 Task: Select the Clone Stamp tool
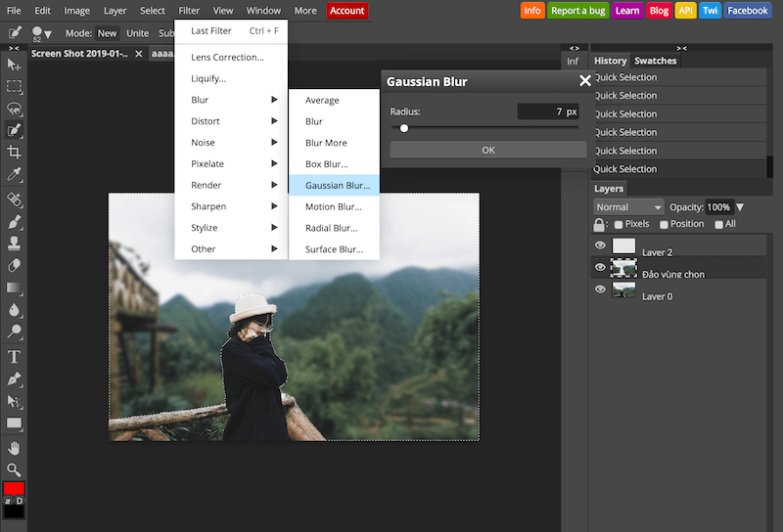tap(14, 244)
